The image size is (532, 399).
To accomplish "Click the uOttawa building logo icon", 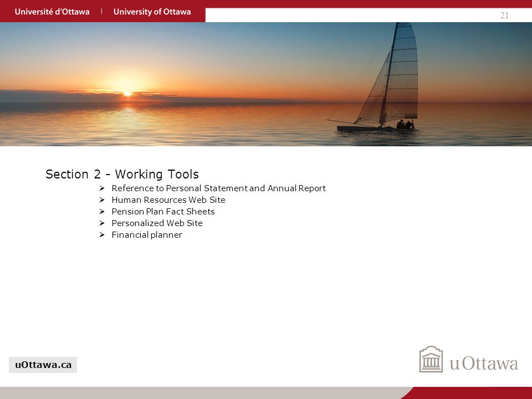I will pos(431,359).
